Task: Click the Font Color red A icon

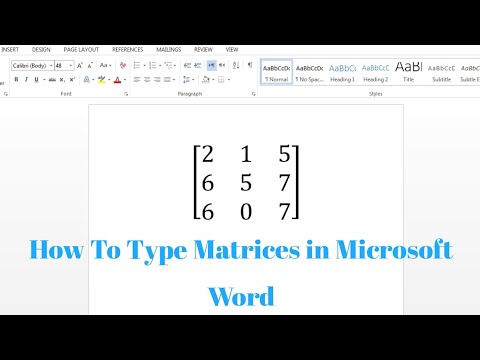Action: (x=117, y=80)
